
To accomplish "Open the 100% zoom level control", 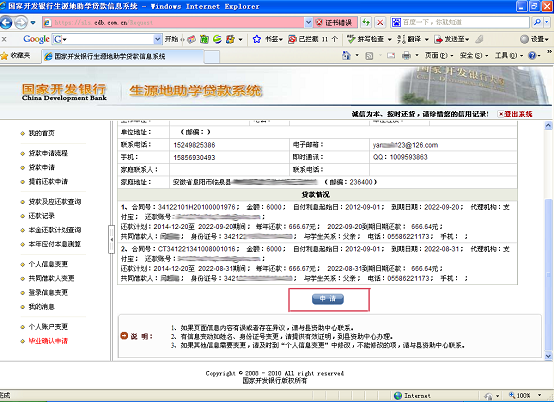I will (525, 395).
